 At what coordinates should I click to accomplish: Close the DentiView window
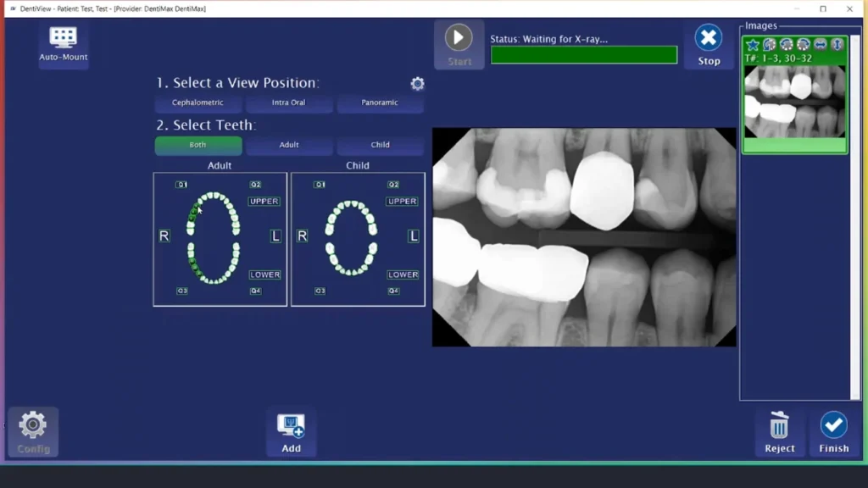(849, 8)
